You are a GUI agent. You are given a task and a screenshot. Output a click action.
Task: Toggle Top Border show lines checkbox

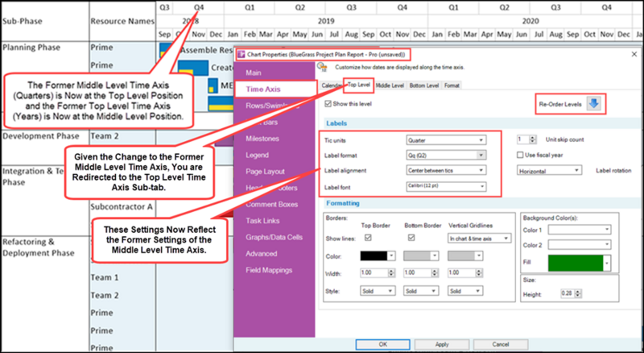(368, 238)
